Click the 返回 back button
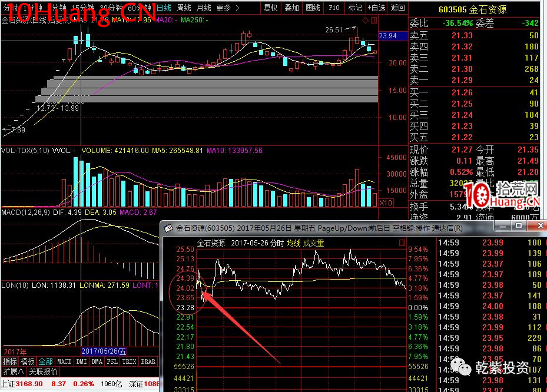The height and width of the screenshot is (392, 547). pyautogui.click(x=397, y=8)
